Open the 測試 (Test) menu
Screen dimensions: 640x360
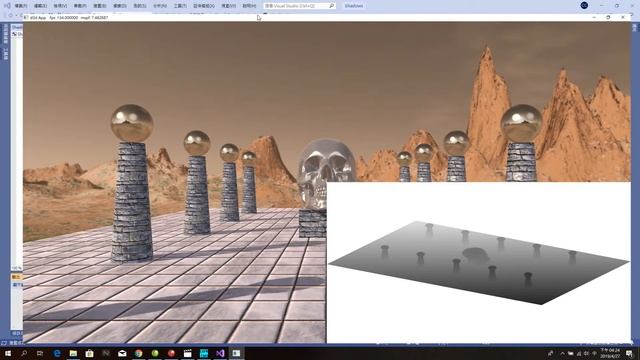[x=140, y=6]
